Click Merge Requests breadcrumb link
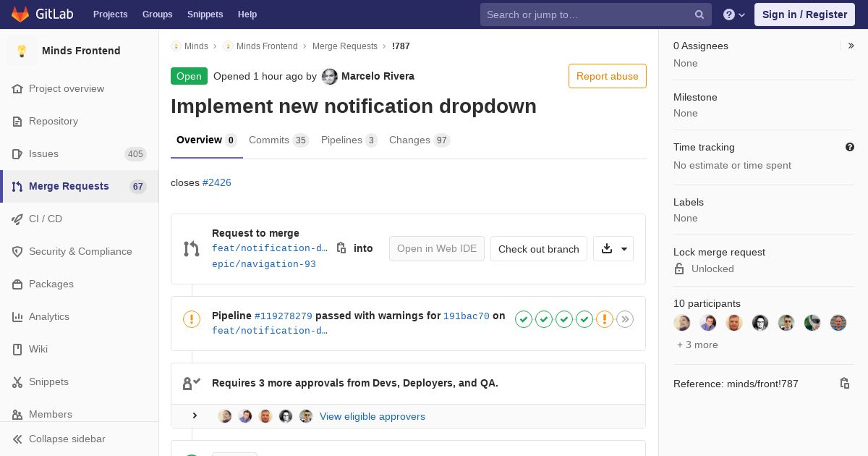This screenshot has width=868, height=456. pyautogui.click(x=345, y=46)
